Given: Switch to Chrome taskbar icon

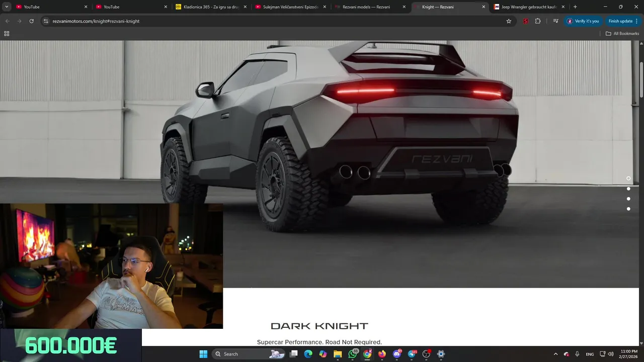Looking at the screenshot, I should (367, 354).
